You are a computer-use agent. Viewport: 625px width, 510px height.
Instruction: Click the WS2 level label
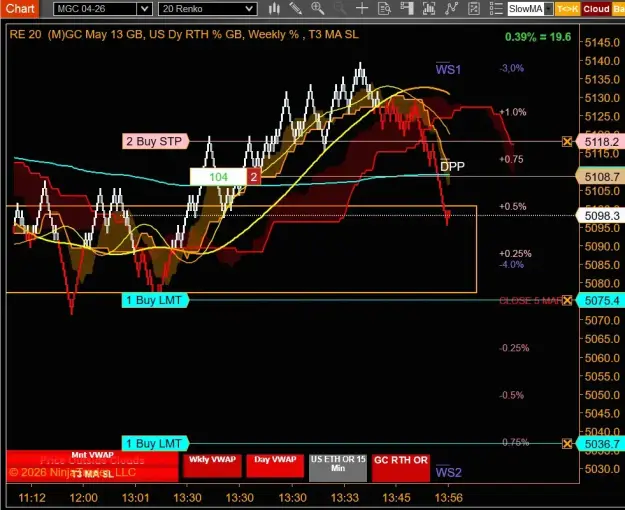coord(448,473)
